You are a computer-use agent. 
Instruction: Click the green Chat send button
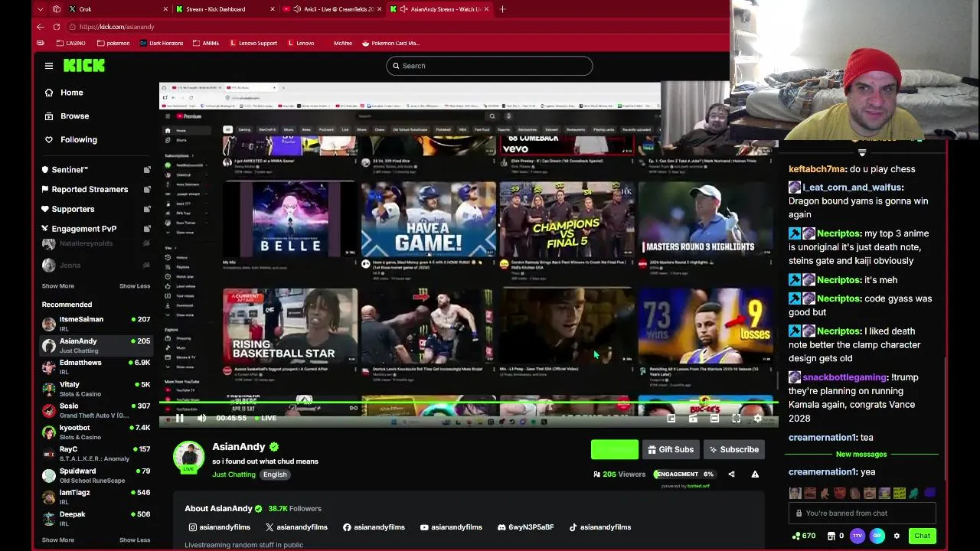(922, 536)
